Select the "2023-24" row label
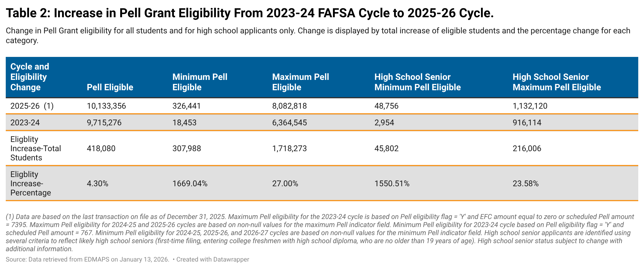644x269 pixels. [x=25, y=123]
